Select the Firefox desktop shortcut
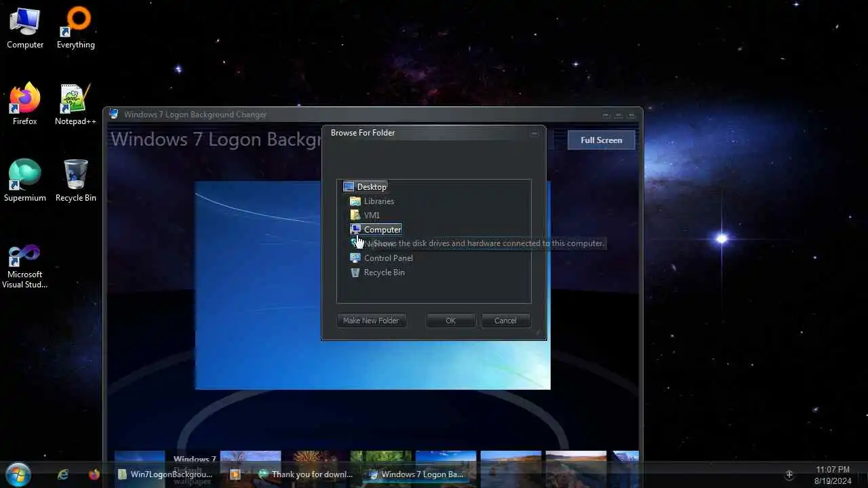868x488 pixels. 25,104
